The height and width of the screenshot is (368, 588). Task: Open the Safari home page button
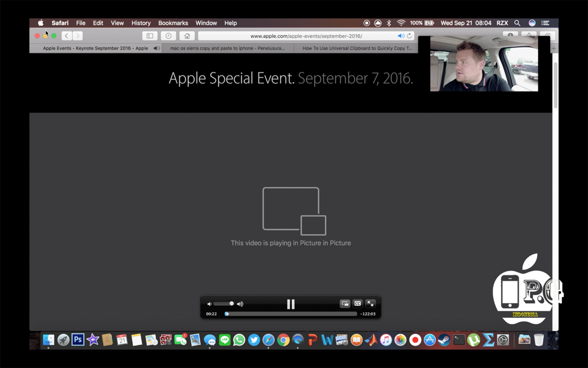click(187, 36)
